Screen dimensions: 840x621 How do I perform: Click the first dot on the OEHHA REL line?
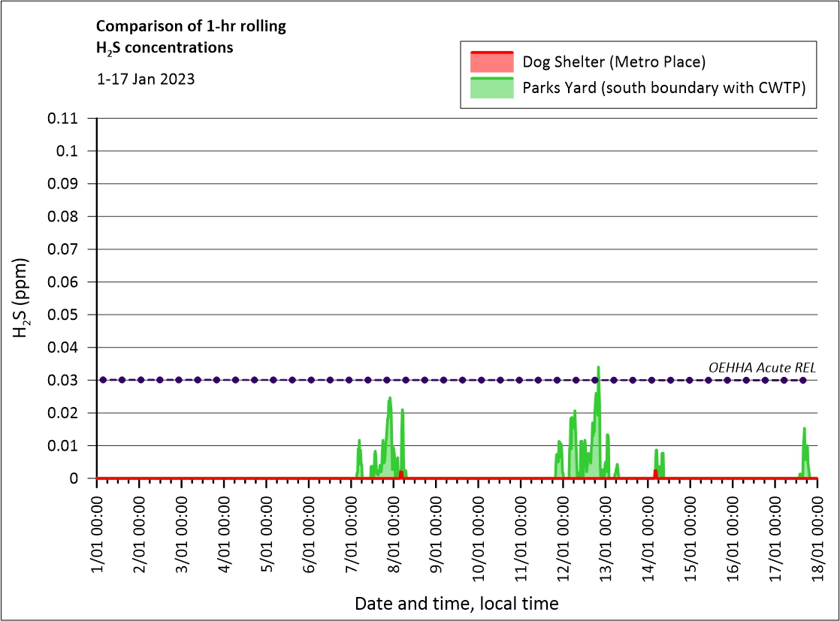(x=103, y=380)
